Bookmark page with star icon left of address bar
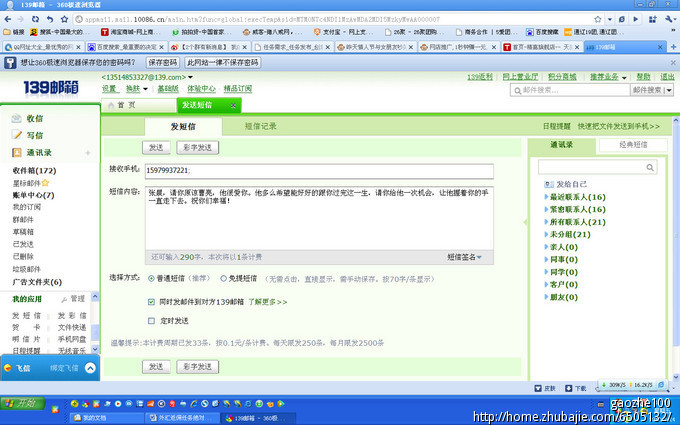 [x=65, y=19]
